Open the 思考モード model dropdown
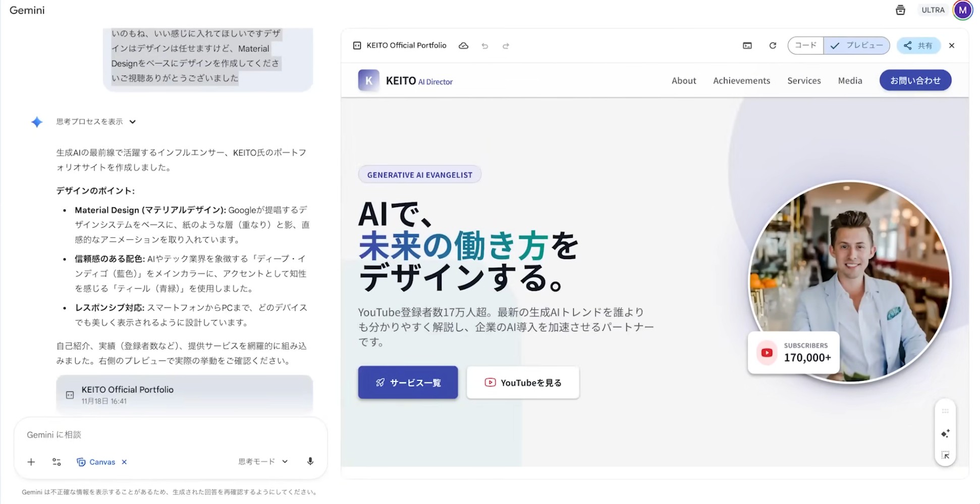This screenshot has height=504, width=980. (x=263, y=462)
